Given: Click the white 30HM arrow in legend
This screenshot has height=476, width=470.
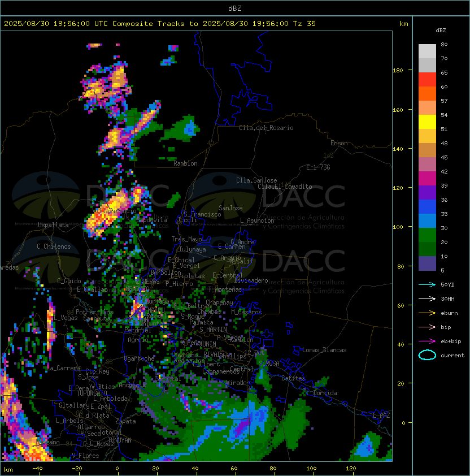Looking at the screenshot, I should click(x=427, y=298).
